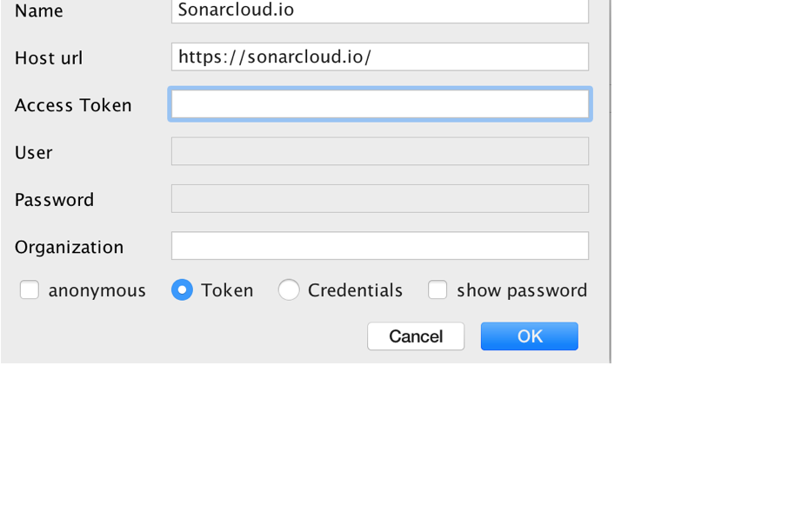Image resolution: width=788 pixels, height=532 pixels.
Task: Click into the Organization text field
Action: click(x=380, y=246)
